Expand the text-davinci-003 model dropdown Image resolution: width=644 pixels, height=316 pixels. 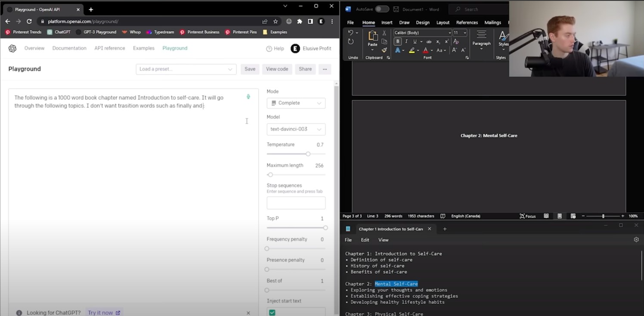tap(296, 129)
